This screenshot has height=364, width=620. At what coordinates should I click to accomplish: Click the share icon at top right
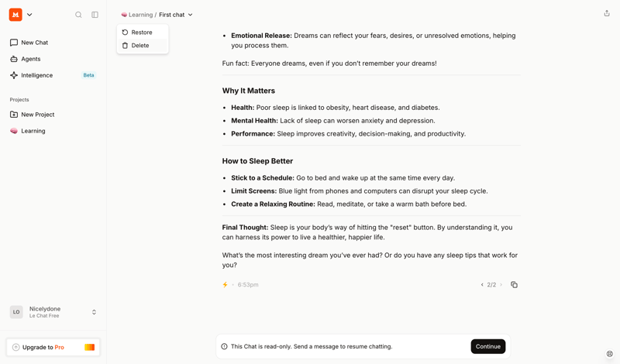point(607,13)
